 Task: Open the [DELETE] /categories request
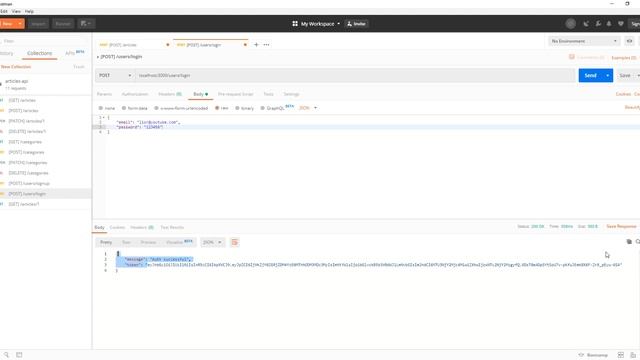29,173
